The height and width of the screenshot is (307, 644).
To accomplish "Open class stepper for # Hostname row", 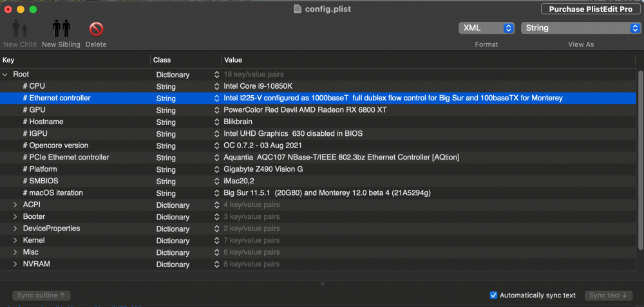I will pos(217,122).
